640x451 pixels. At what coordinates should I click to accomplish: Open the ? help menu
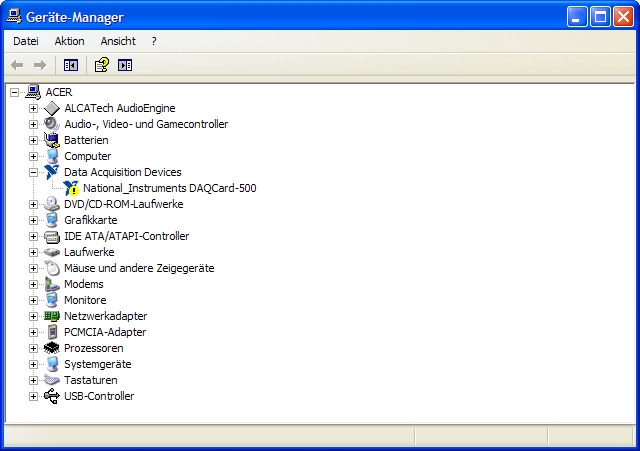click(154, 41)
